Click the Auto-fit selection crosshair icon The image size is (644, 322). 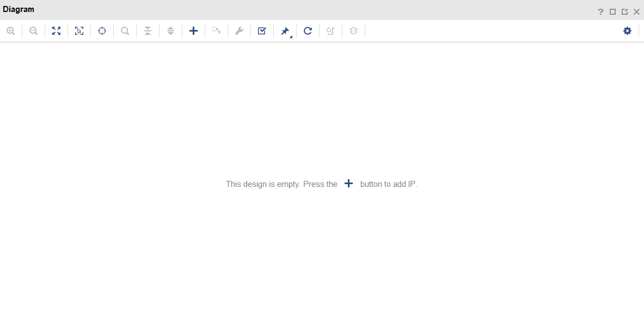click(x=102, y=31)
